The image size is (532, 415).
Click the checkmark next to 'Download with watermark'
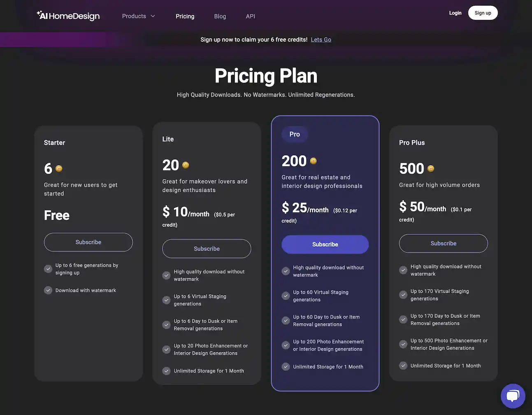click(47, 290)
